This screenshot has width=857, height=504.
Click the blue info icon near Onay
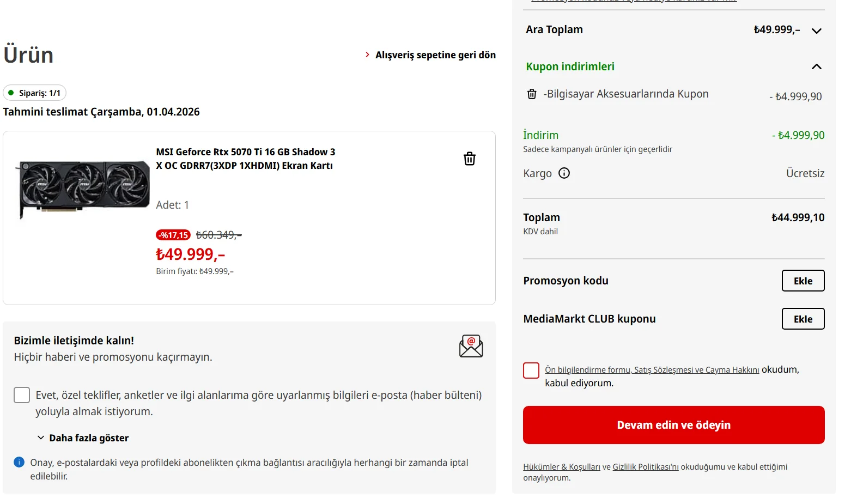19,463
